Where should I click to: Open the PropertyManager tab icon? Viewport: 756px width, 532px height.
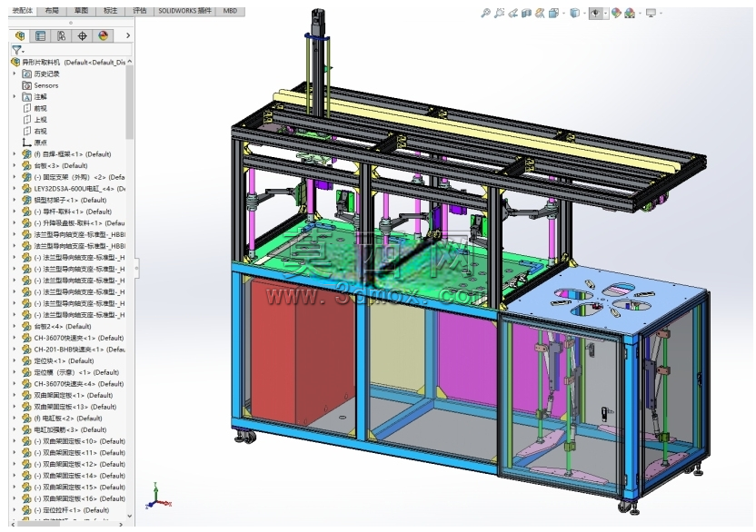click(x=41, y=35)
